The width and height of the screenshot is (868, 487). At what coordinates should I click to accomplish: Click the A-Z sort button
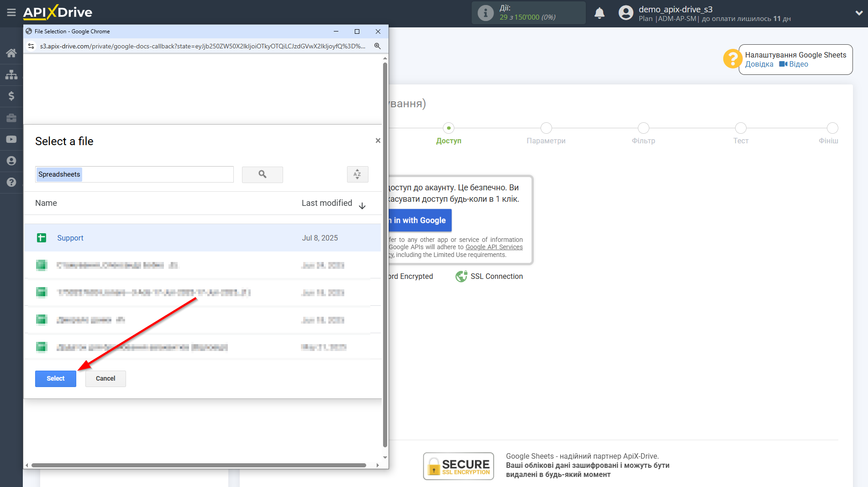(358, 174)
